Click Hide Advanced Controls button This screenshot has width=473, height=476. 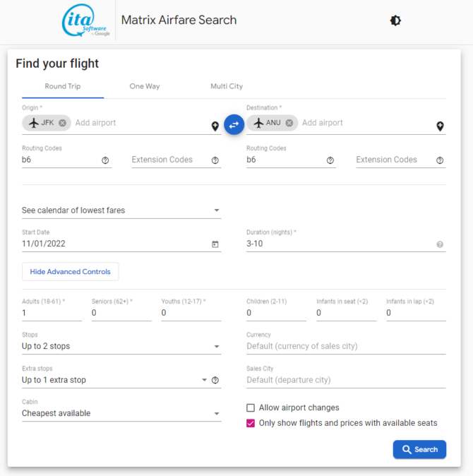pyautogui.click(x=71, y=272)
